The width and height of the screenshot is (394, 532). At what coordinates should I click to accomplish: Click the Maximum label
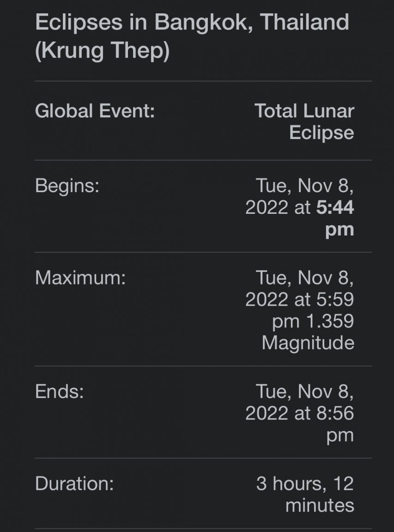[80, 278]
